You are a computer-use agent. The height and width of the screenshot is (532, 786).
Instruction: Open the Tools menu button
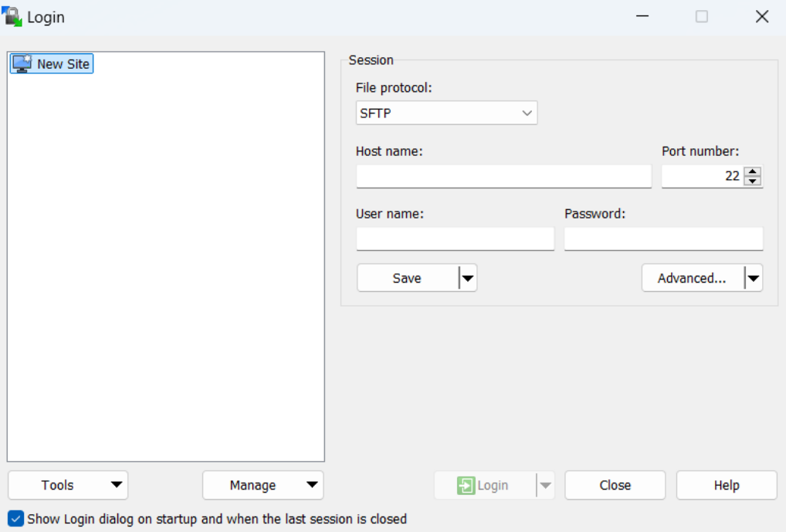click(x=68, y=485)
